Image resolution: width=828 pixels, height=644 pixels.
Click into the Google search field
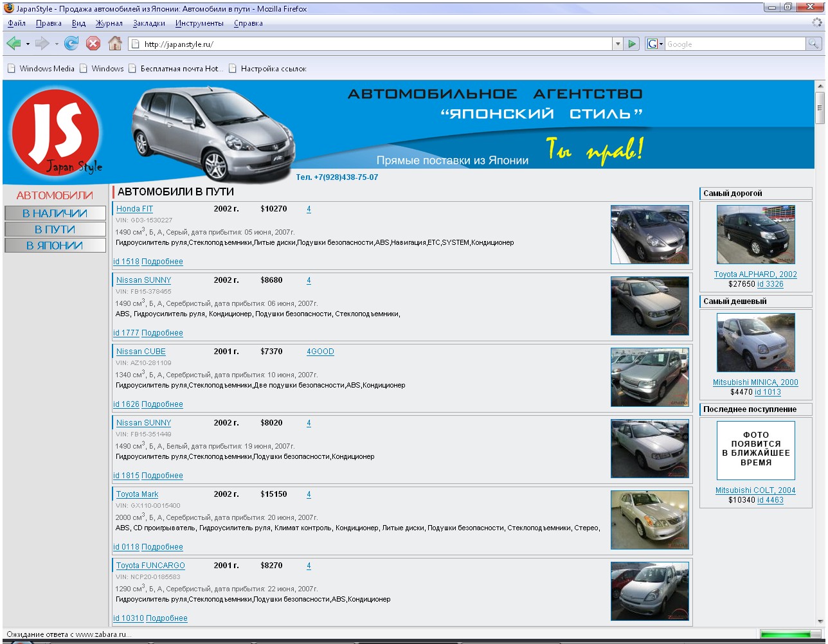pyautogui.click(x=734, y=44)
